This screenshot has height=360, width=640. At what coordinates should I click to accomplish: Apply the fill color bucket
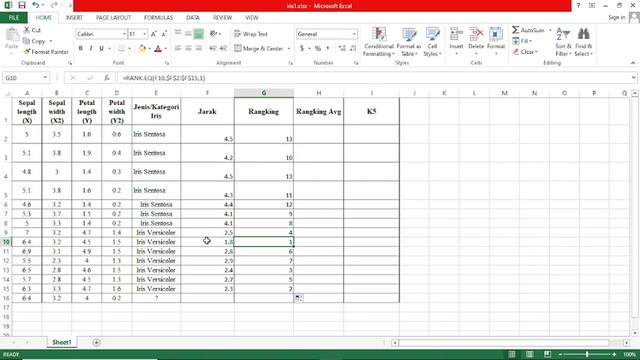point(142,49)
